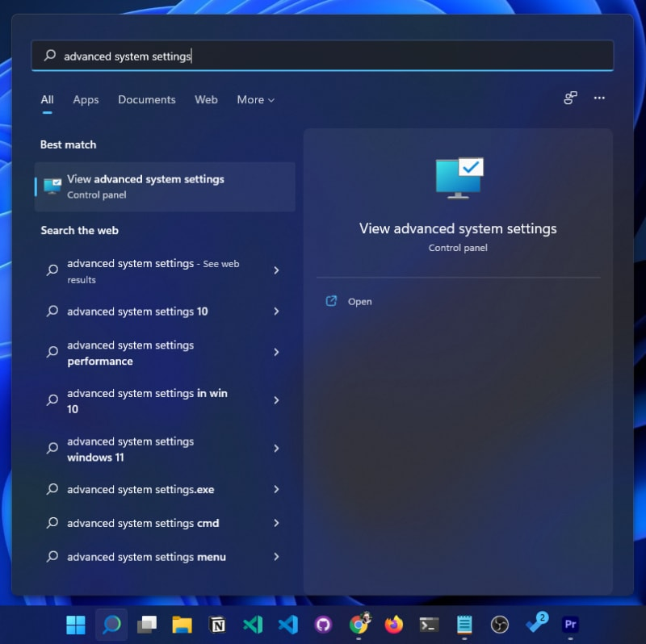Click search icon beside 'advanced system settings menu'
This screenshot has width=646, height=644.
[52, 557]
